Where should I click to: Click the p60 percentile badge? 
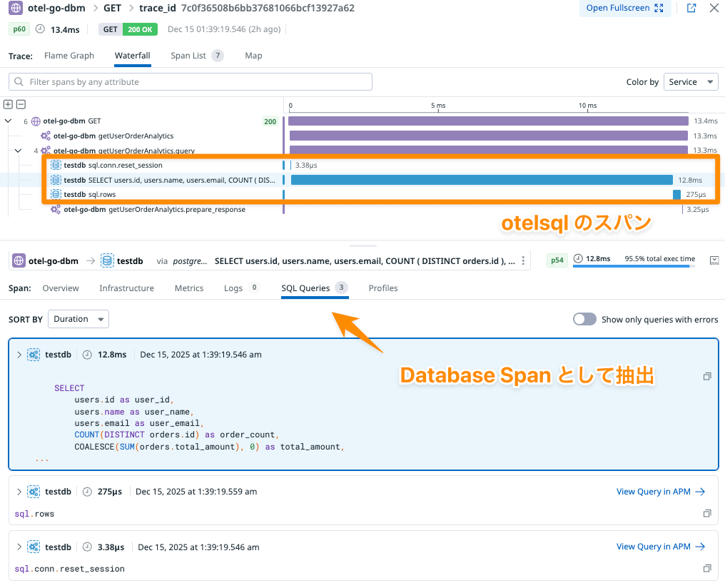tap(19, 29)
